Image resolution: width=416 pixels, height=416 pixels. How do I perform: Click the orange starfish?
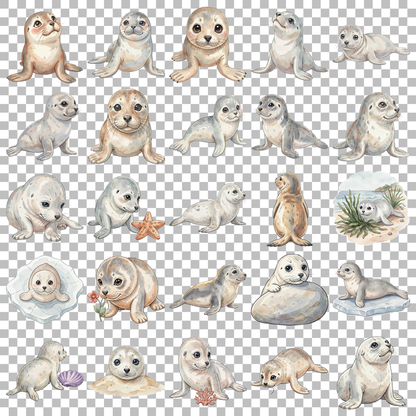click(x=148, y=226)
